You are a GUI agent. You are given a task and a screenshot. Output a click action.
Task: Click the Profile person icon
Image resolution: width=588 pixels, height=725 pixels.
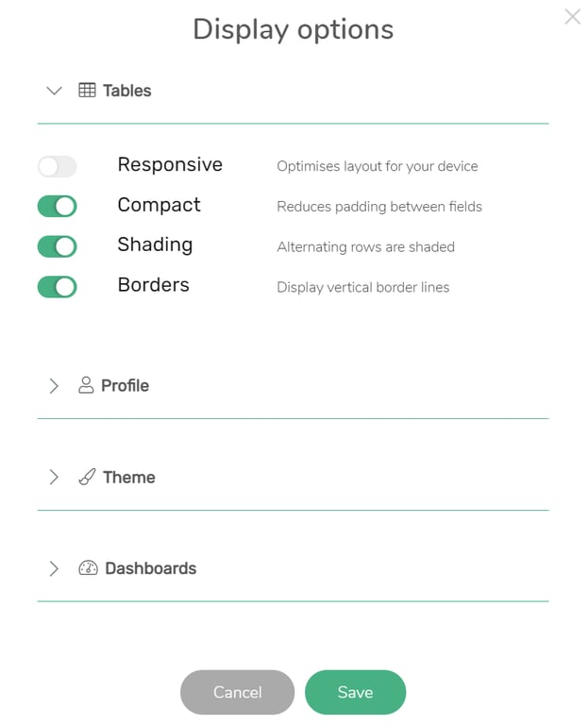pos(86,385)
